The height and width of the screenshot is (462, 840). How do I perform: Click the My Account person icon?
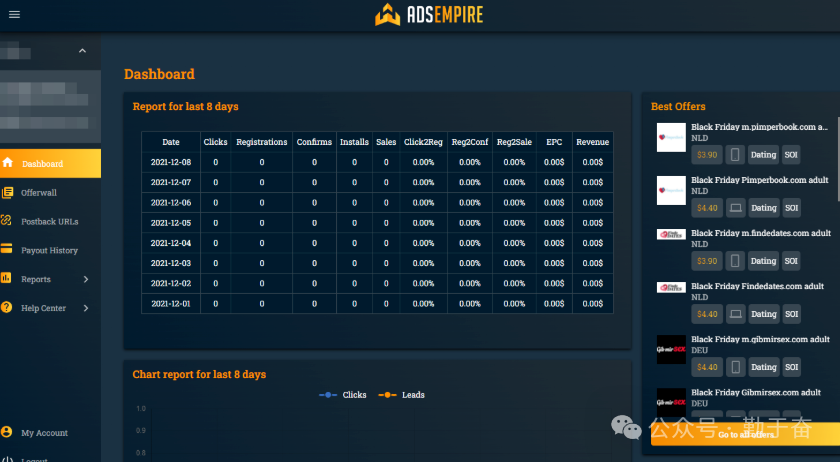6,432
